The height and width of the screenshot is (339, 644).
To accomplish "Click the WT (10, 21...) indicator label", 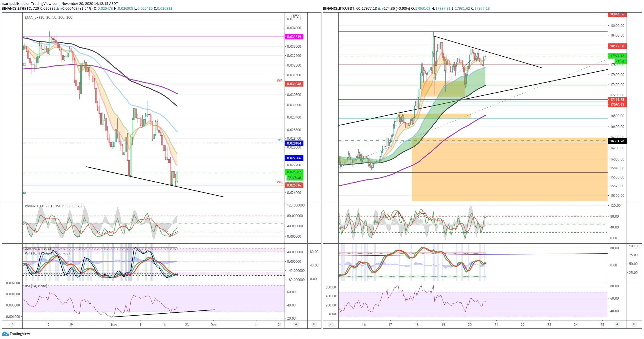I will pyautogui.click(x=47, y=253).
